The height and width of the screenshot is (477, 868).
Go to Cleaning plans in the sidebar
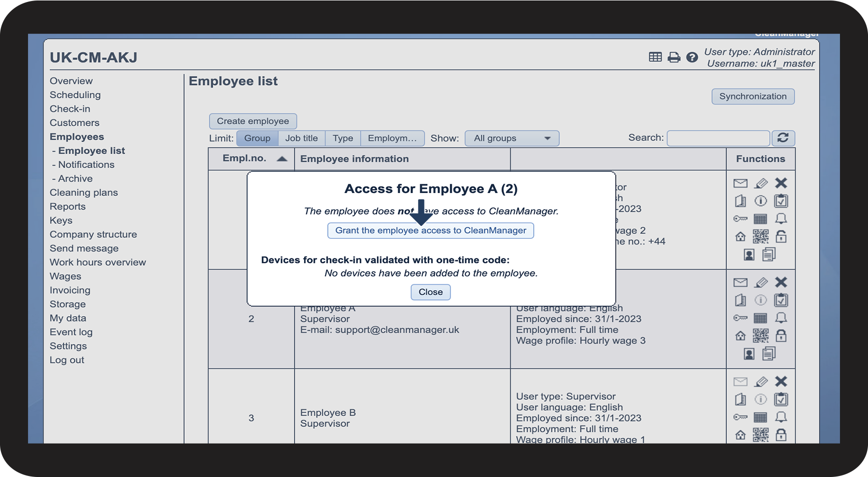pyautogui.click(x=84, y=193)
